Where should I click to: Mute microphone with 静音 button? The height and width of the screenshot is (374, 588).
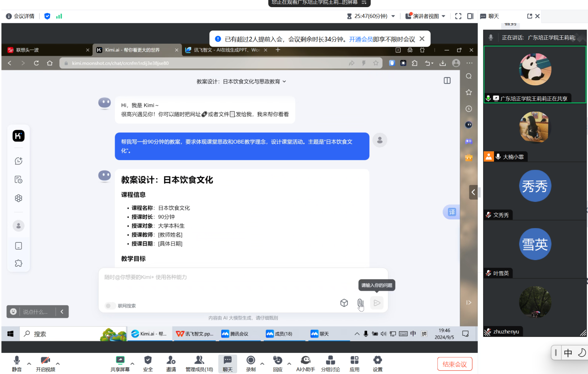click(17, 360)
